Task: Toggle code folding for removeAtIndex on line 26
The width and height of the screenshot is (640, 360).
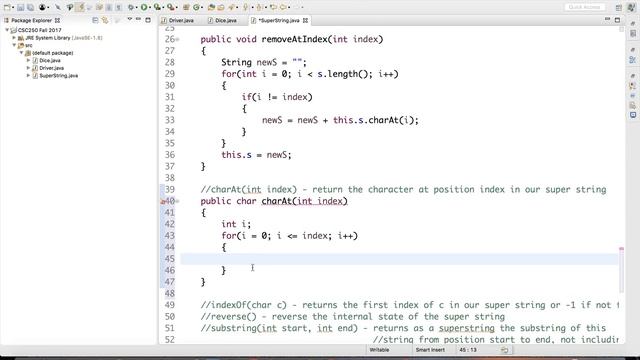Action: click(x=178, y=40)
